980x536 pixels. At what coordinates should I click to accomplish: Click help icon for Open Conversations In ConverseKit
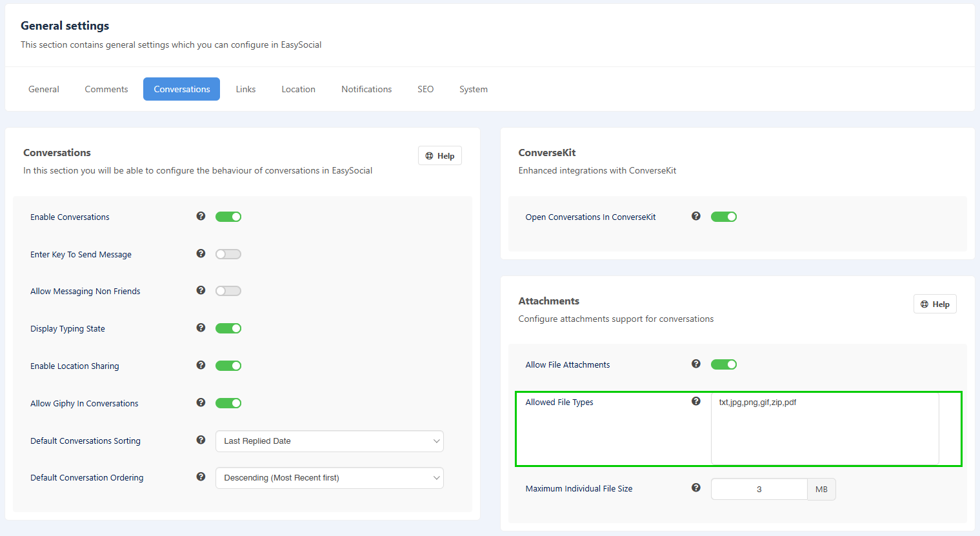pyautogui.click(x=695, y=216)
